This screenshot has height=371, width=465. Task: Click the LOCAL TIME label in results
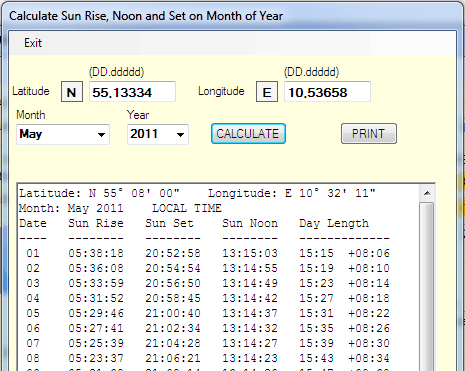[187, 208]
